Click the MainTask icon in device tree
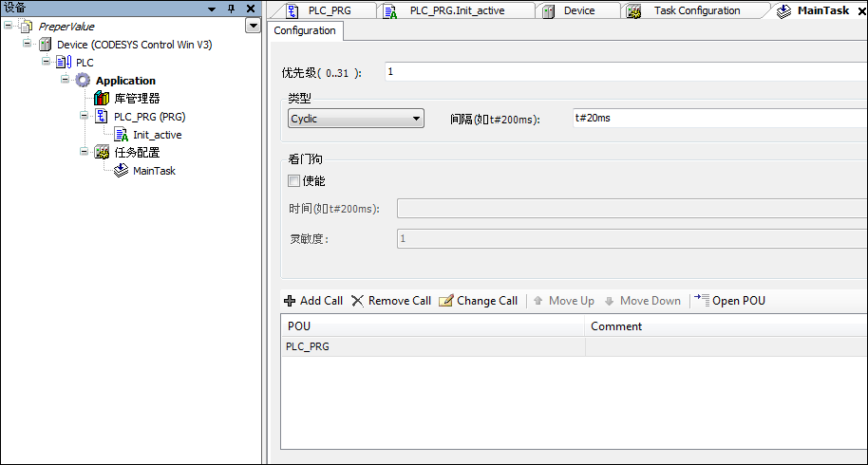 coord(121,171)
